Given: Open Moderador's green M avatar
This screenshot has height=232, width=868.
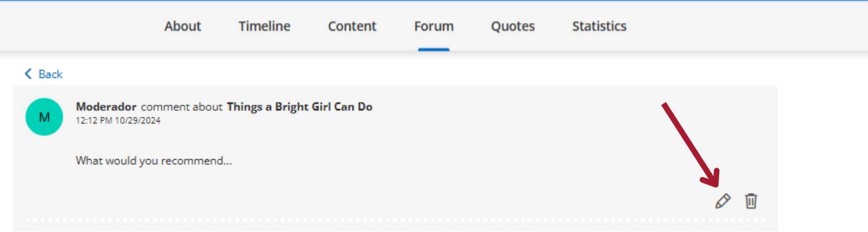Looking at the screenshot, I should [x=44, y=117].
